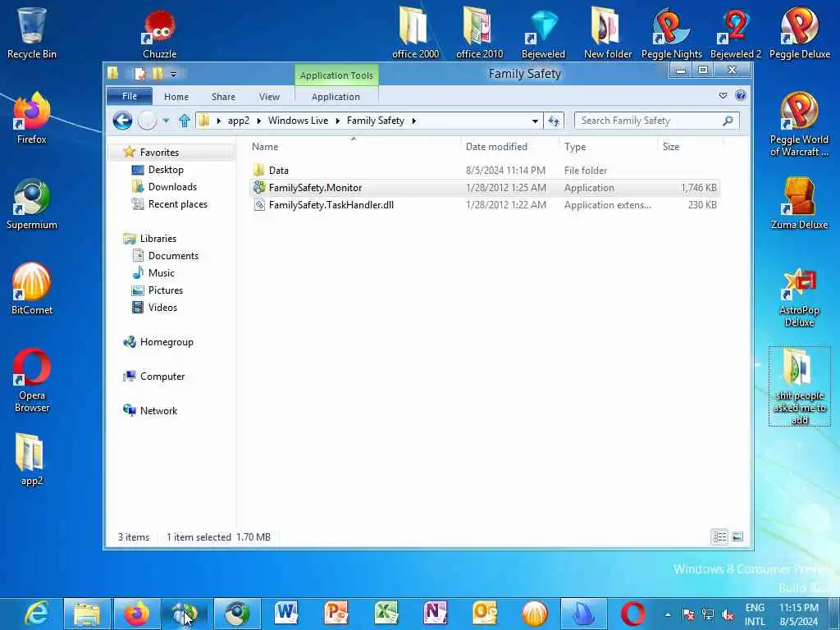Viewport: 840px width, 630px height.
Task: Click Peggle Nights desktop shortcut
Action: 671,34
